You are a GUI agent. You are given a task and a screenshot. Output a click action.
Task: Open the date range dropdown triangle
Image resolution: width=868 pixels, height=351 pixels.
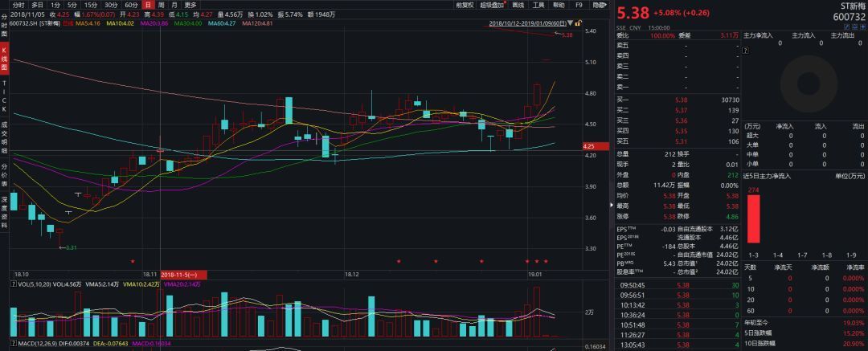(562, 23)
